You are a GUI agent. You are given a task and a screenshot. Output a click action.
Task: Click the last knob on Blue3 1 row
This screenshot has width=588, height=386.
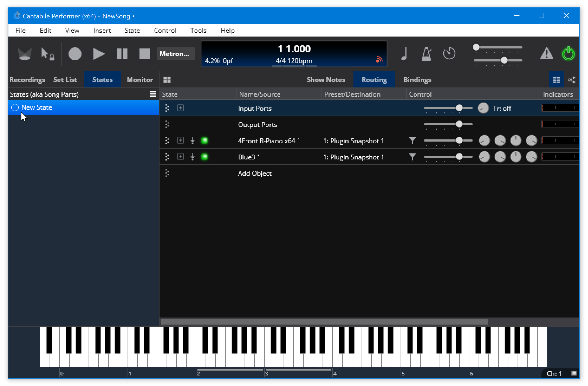click(x=532, y=157)
